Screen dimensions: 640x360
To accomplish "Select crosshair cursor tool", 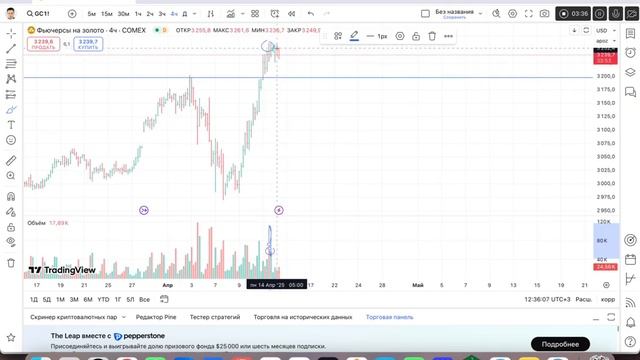I will click(x=11, y=33).
